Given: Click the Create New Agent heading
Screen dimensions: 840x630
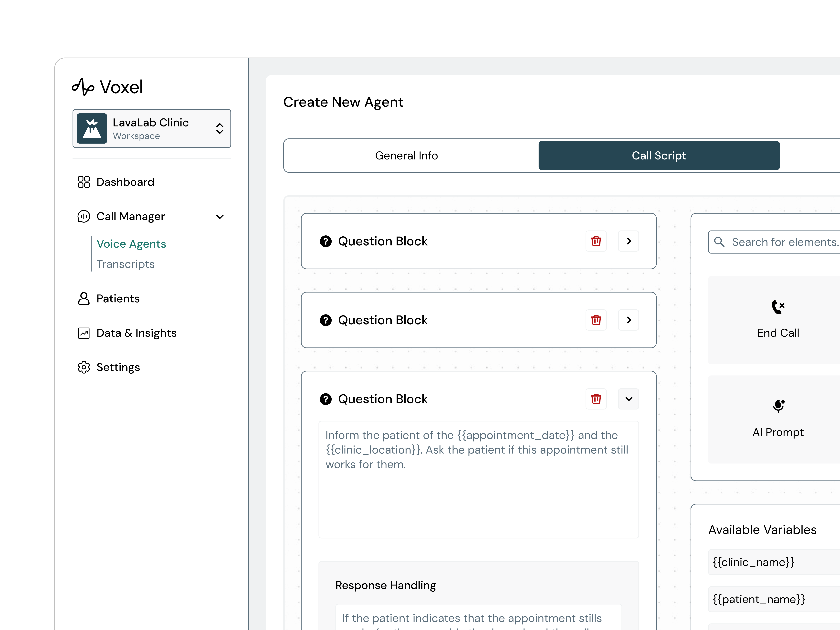Looking at the screenshot, I should [343, 102].
